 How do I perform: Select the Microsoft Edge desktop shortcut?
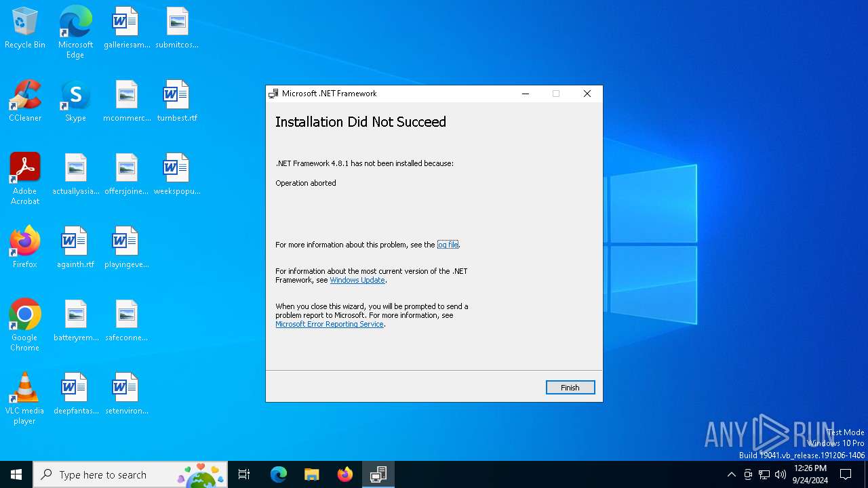pos(75,33)
